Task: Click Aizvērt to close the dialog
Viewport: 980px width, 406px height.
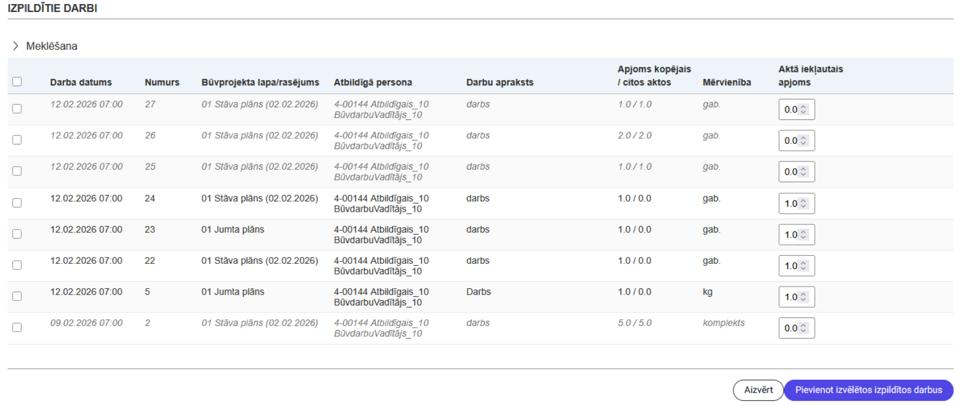Action: coord(758,390)
